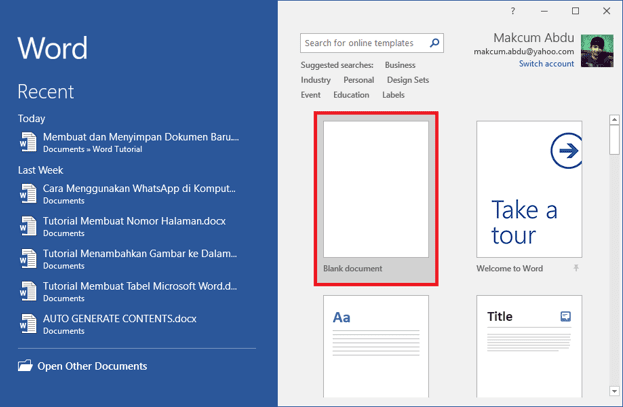Select the Title blog post template thumbnail
Viewport: 623px width, 407px height.
tap(529, 346)
